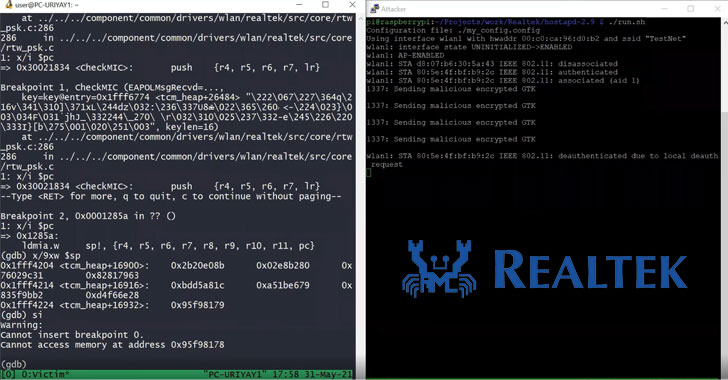
Task: Click the scroll-up arrow of the victim terminal
Action: [360, 18]
